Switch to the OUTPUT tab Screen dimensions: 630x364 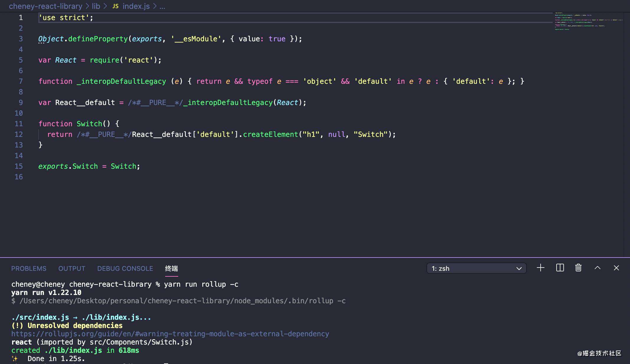(x=72, y=268)
